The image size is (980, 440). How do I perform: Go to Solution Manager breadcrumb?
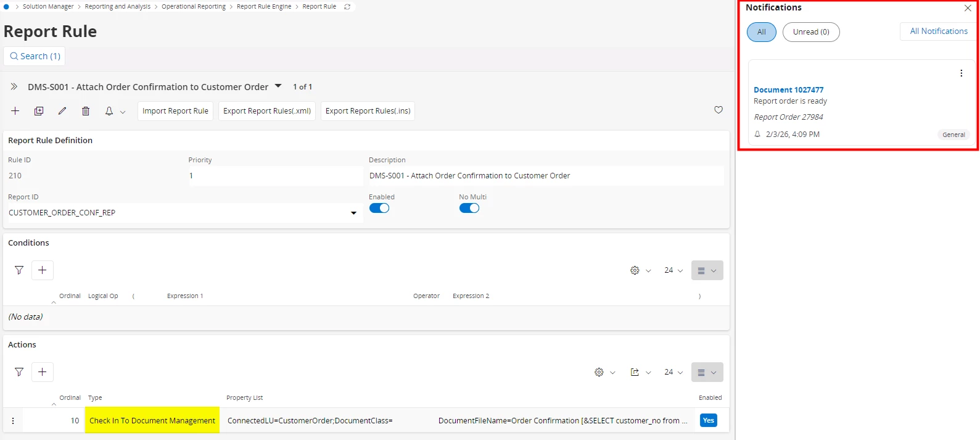point(48,7)
